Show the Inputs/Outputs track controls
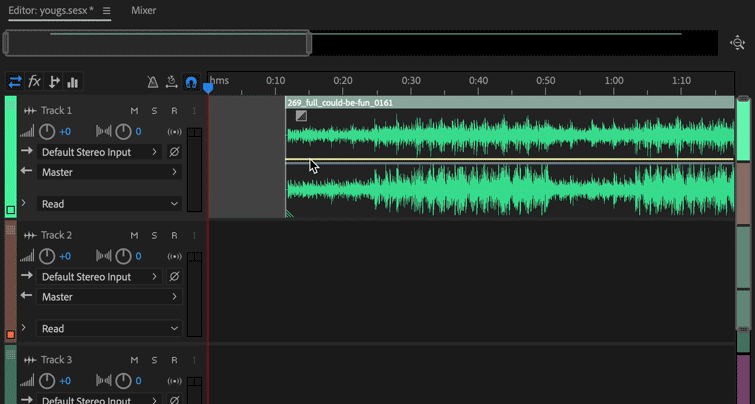This screenshot has height=404, width=755. pos(15,82)
